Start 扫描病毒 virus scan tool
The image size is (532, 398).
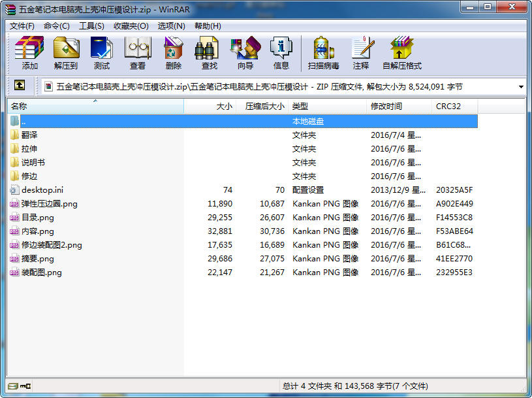pos(323,53)
